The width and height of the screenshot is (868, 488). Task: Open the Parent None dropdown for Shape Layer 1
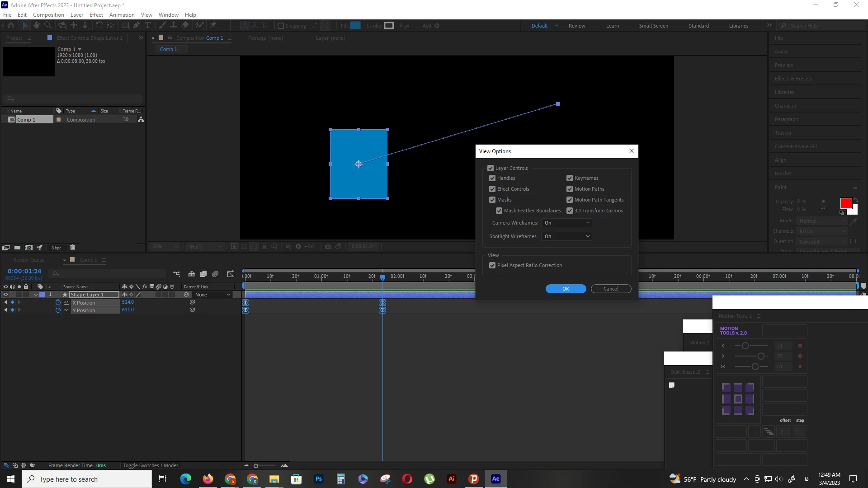point(212,295)
